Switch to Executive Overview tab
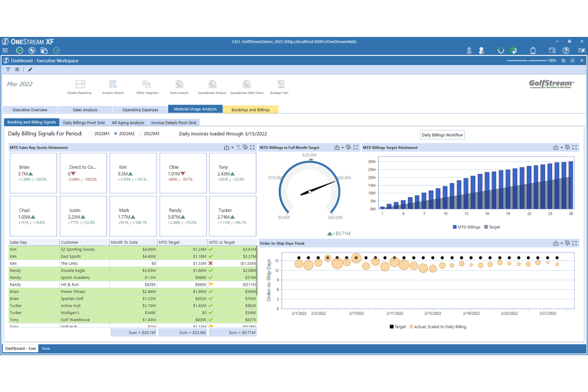Screen dimensions: 588x392 30,110
